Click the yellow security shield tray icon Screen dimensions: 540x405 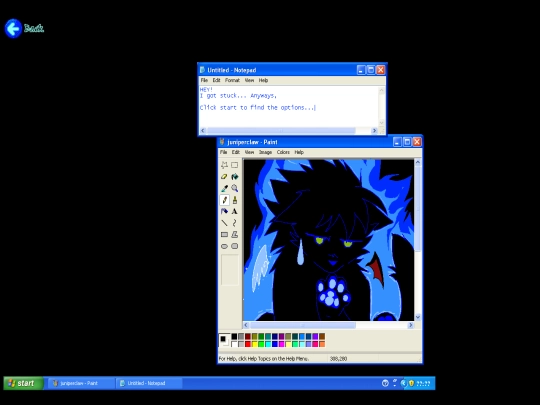[411, 383]
